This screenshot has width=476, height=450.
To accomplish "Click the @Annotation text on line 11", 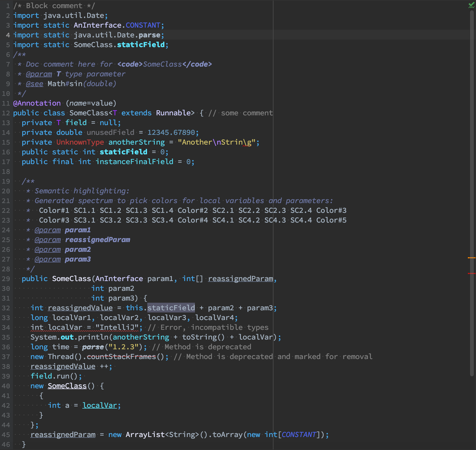I will coord(37,103).
